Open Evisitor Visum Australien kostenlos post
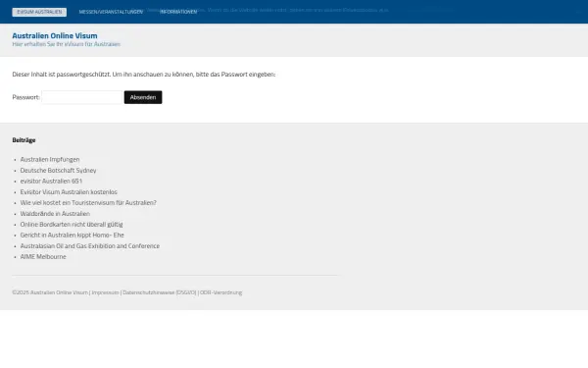Screen dimensions: 588x368 pos(69,192)
